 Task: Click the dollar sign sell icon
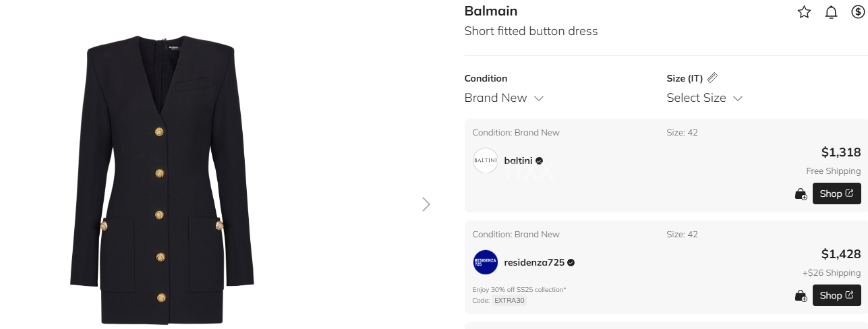coord(858,12)
